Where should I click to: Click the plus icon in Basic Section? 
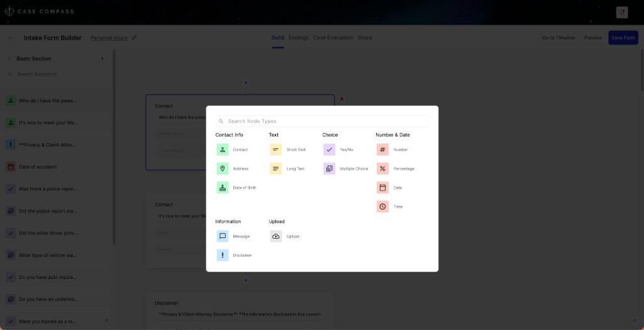103,59
